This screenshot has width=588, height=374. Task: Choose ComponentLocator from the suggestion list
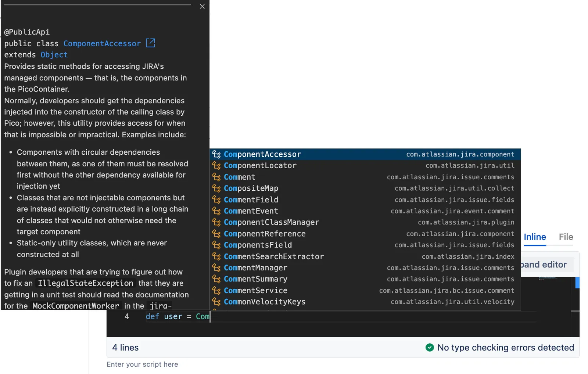(x=365, y=166)
